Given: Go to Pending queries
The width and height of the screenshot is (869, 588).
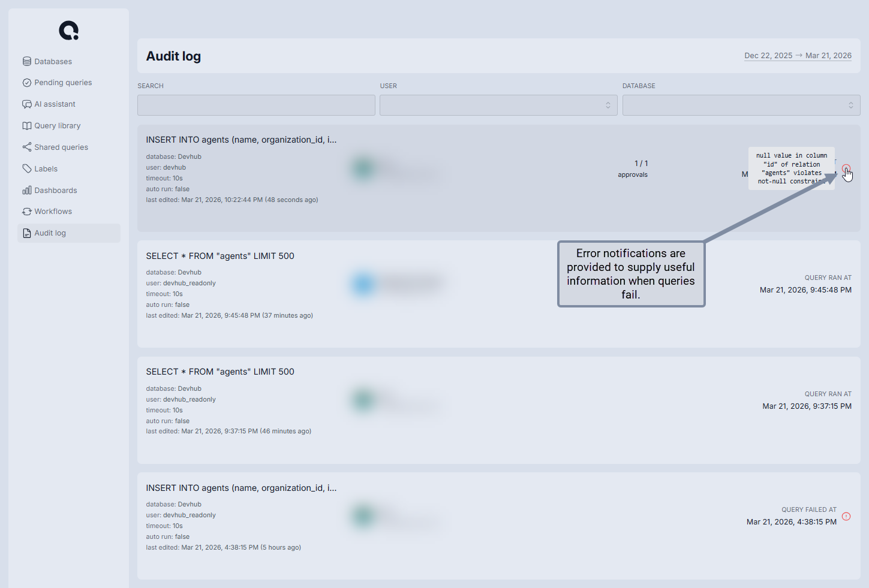Looking at the screenshot, I should point(69,83).
